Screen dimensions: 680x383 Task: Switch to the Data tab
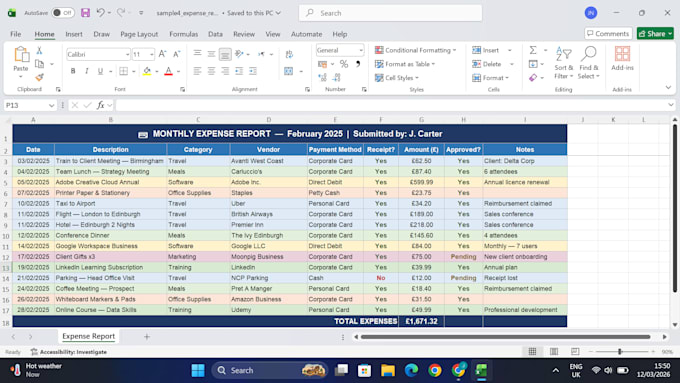coord(215,34)
